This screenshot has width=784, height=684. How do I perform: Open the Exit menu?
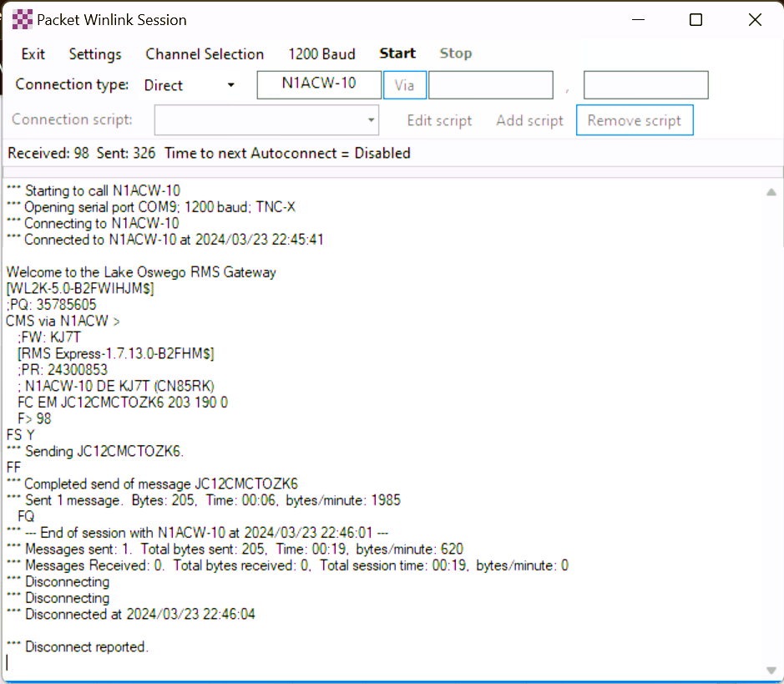coord(33,54)
